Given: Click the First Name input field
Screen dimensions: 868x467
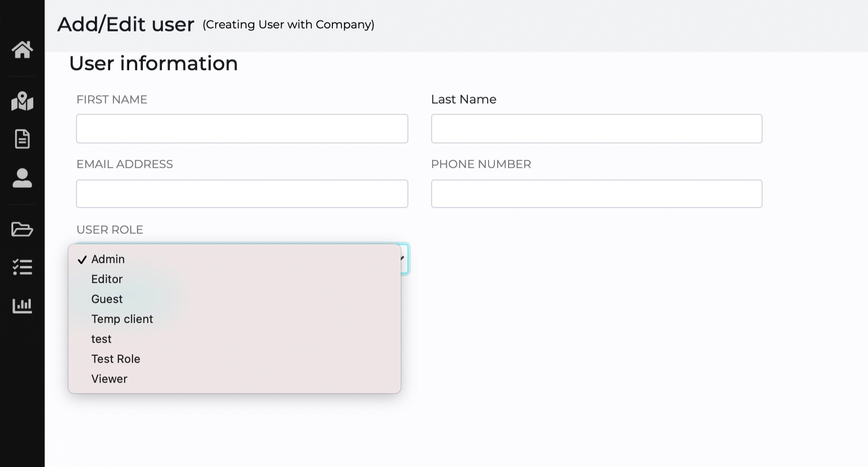Looking at the screenshot, I should pyautogui.click(x=242, y=129).
